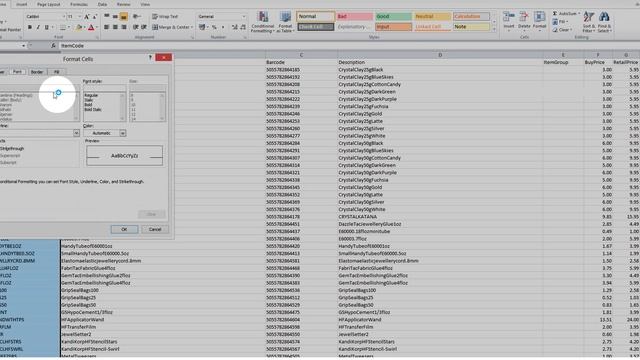Open Format as Table in the ribbon

pos(285,22)
